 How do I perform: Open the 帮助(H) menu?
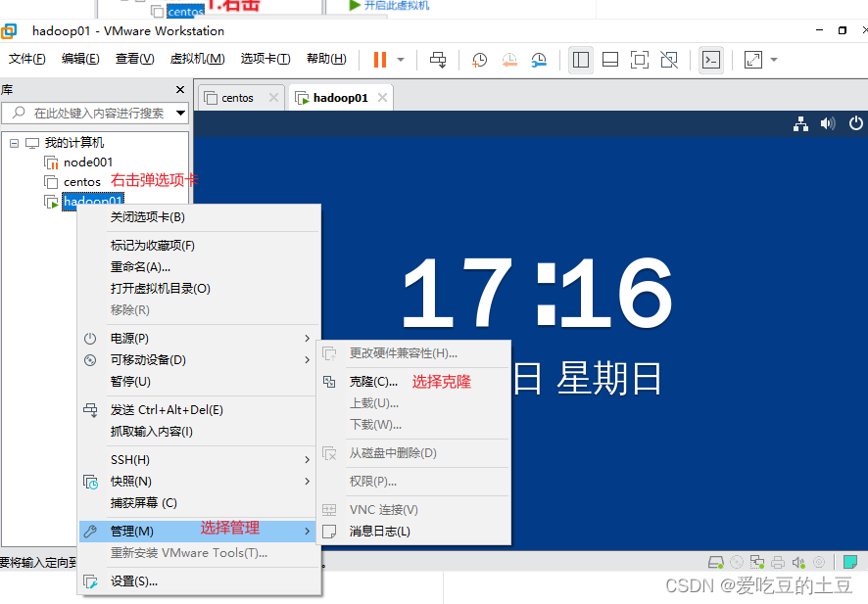tap(326, 59)
